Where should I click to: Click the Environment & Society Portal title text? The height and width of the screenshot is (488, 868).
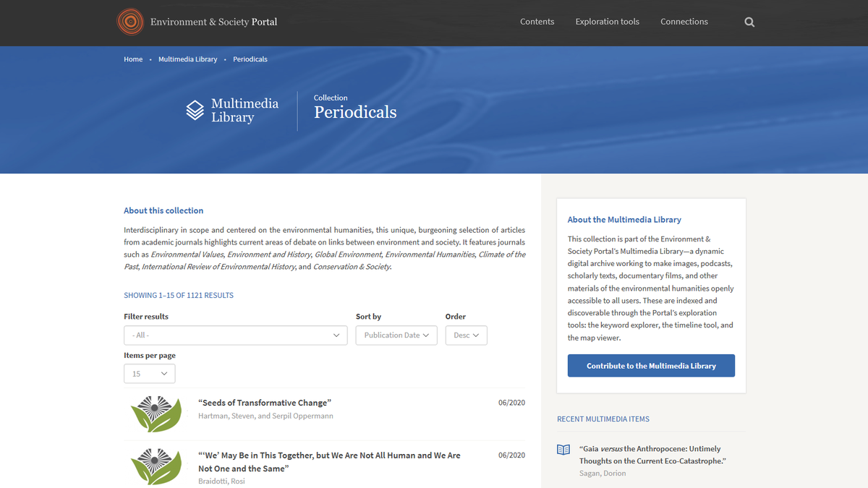[x=213, y=22]
